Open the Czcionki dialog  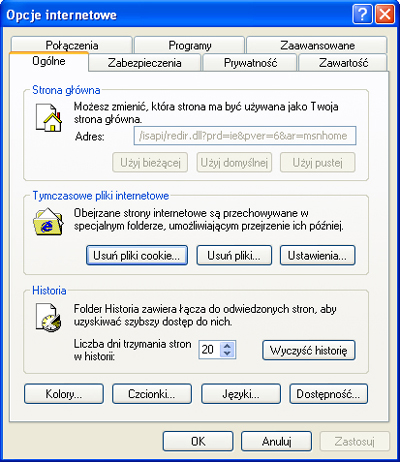152,394
